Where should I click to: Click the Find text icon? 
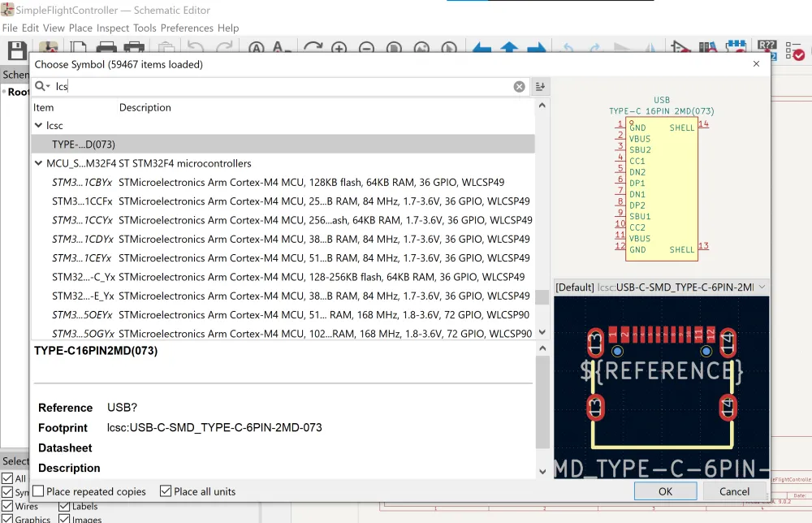(257, 50)
